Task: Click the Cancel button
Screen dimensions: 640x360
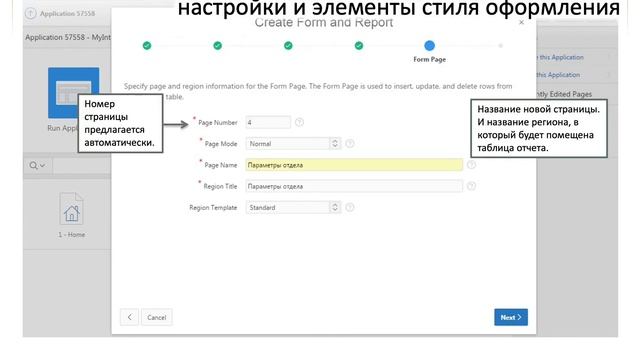Action: [156, 317]
